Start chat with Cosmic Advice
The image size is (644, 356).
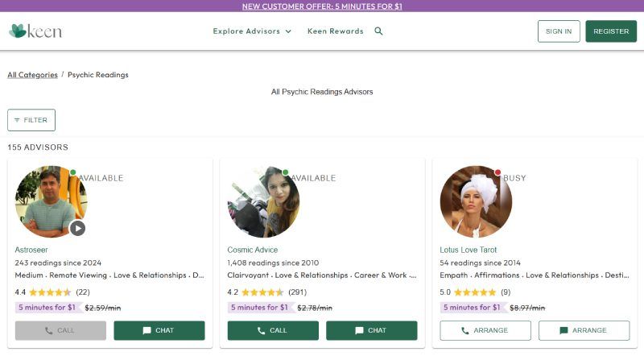371,330
